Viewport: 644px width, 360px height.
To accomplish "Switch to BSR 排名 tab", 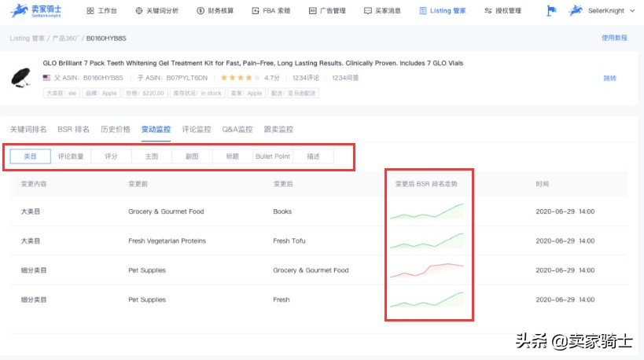I will [x=73, y=130].
